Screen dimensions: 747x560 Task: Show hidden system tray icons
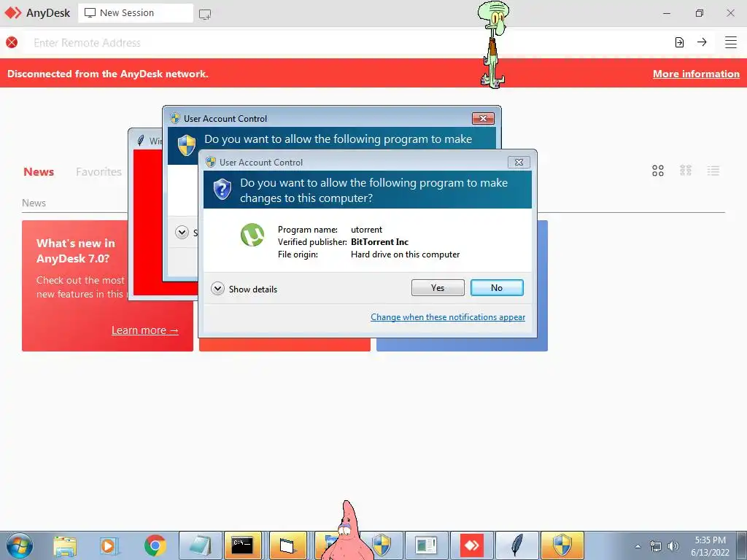pyautogui.click(x=638, y=546)
